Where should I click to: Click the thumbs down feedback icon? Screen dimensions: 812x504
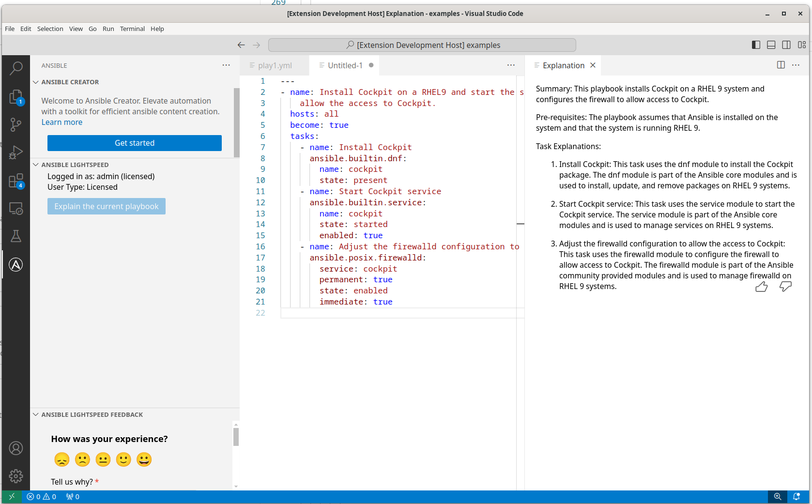point(785,287)
